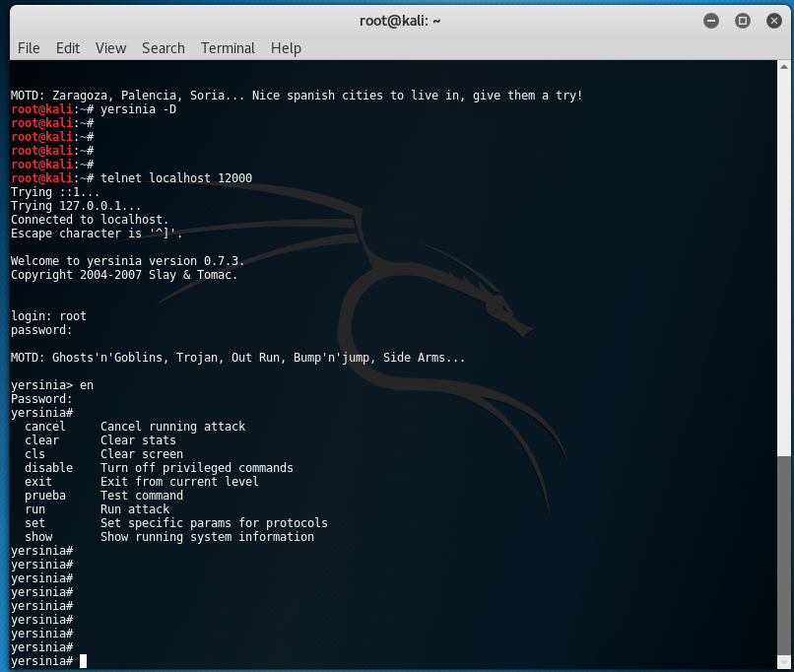
Task: Open the Terminal menu
Action: pyautogui.click(x=228, y=48)
